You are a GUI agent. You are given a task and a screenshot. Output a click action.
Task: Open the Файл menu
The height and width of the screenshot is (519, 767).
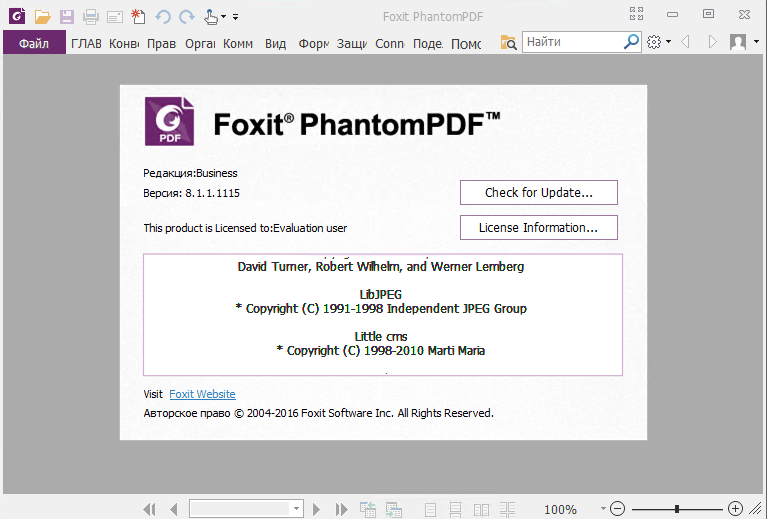[x=34, y=43]
